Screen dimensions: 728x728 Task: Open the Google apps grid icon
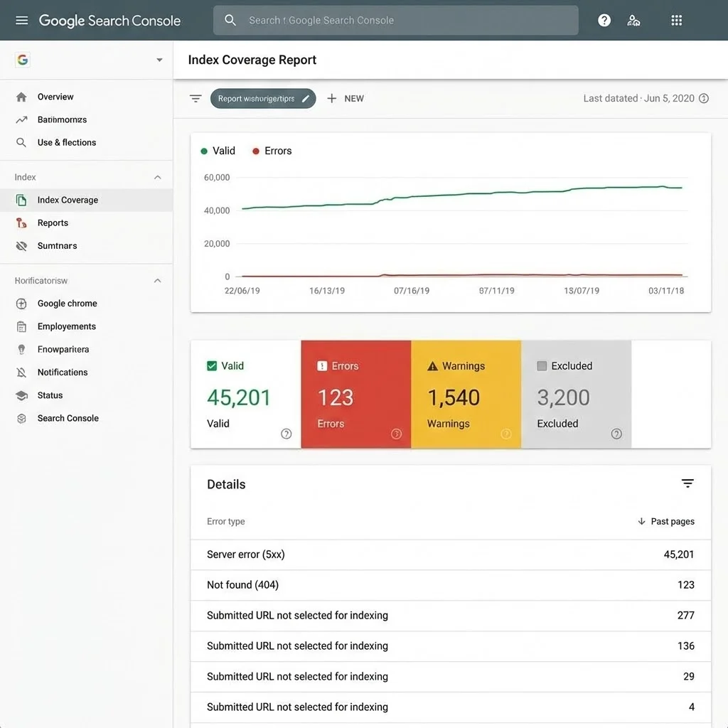point(676,20)
